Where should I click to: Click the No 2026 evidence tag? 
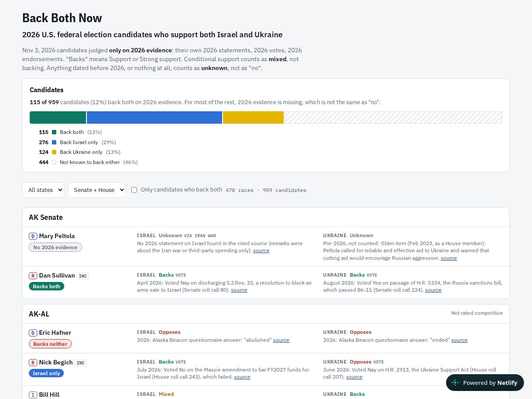click(55, 247)
